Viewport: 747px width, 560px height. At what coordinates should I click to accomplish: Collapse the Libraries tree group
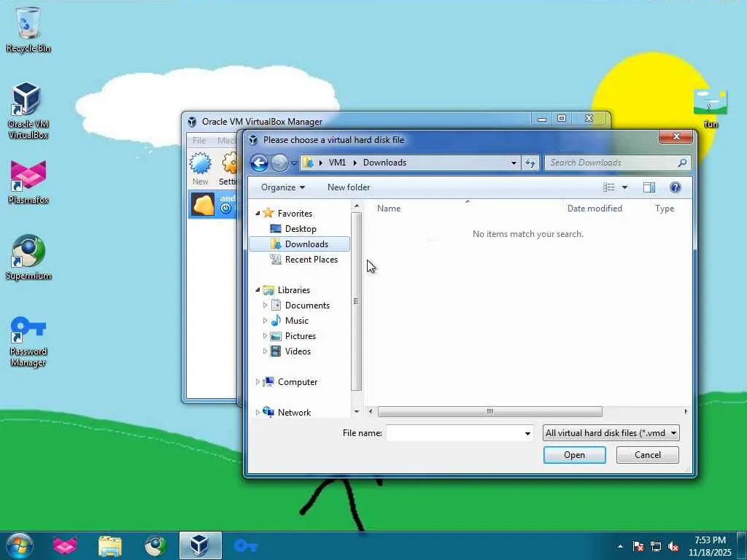click(x=258, y=289)
